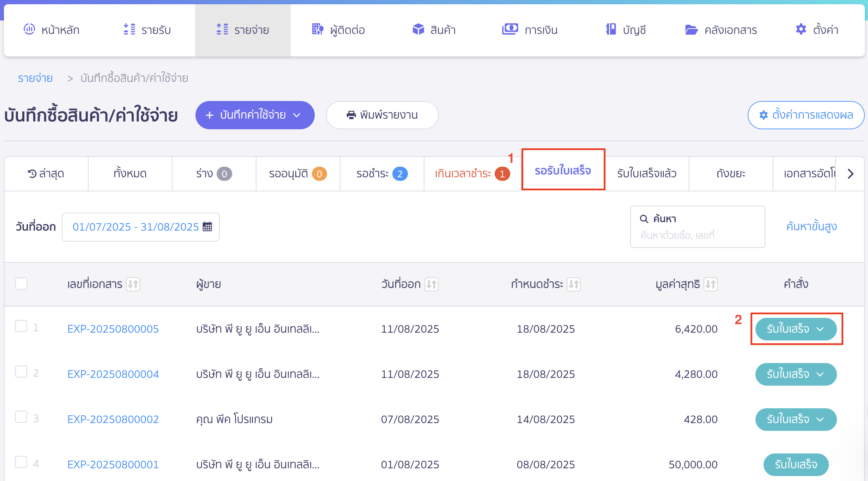Viewport: 868px width, 481px height.
Task: Click the ผู้ติดต่อ contacts building icon
Action: [x=318, y=29]
